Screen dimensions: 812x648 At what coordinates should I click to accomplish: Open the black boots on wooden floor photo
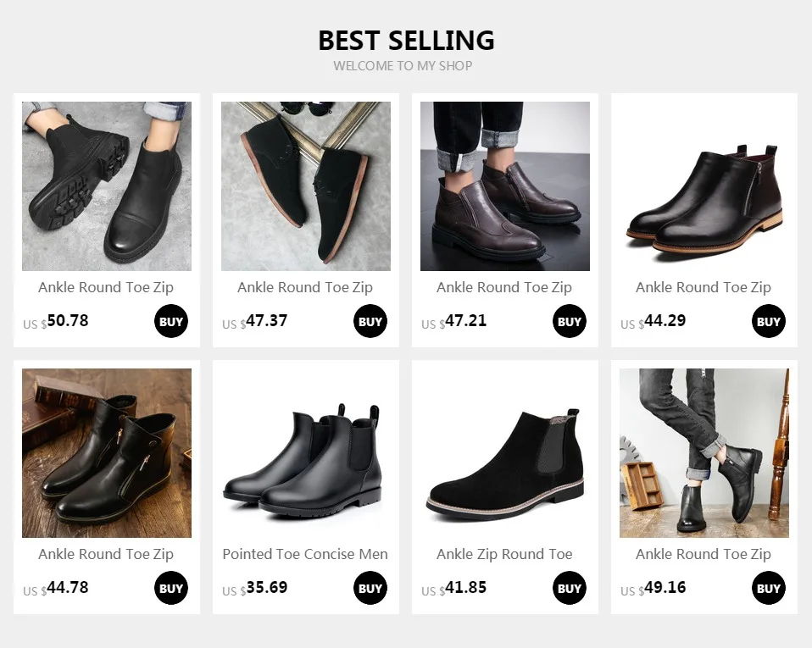pyautogui.click(x=107, y=453)
